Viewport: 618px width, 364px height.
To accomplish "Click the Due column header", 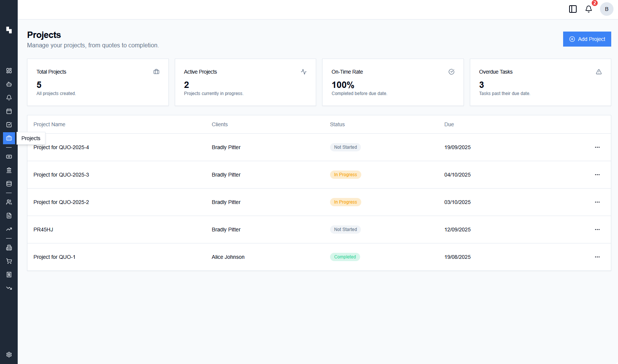I will pyautogui.click(x=449, y=124).
